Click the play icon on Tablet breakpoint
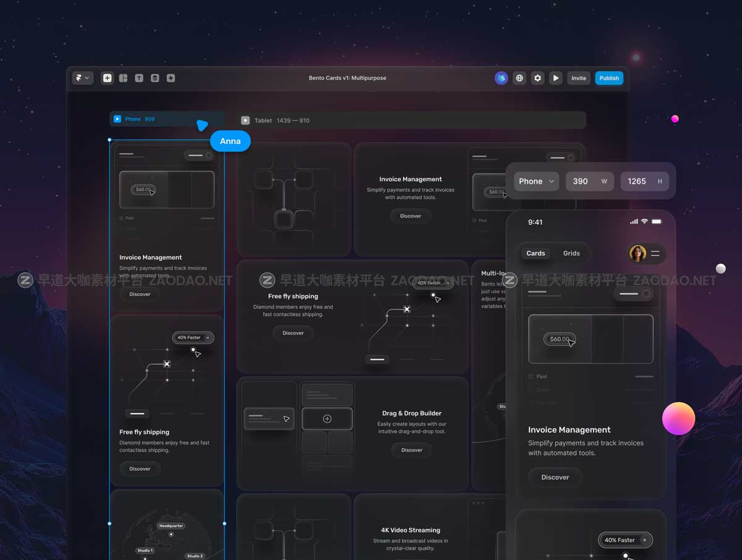742x560 pixels. point(245,120)
